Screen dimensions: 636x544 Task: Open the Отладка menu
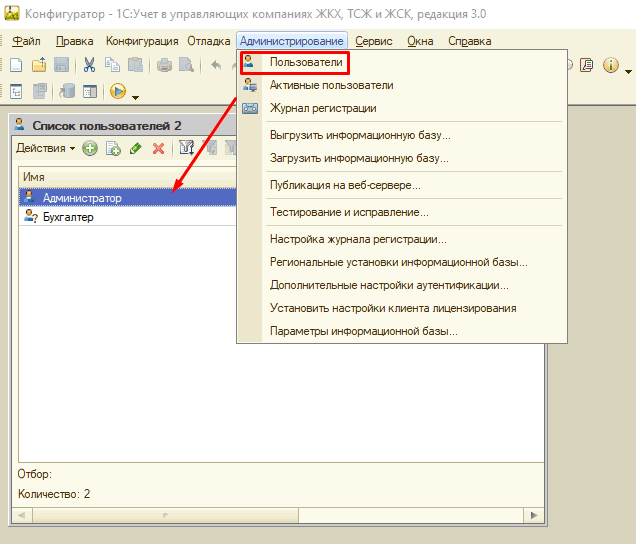point(208,41)
